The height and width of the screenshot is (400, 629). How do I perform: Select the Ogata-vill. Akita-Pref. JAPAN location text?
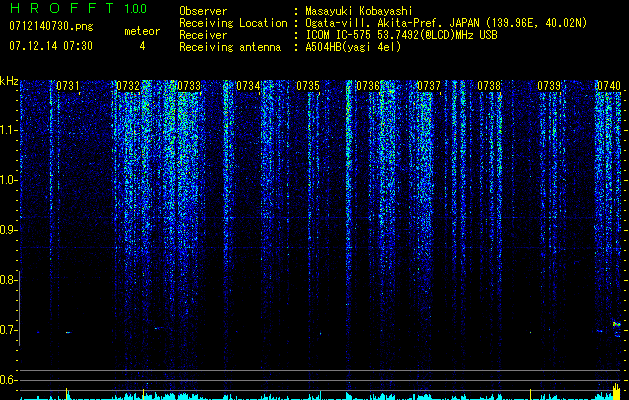pyautogui.click(x=446, y=23)
